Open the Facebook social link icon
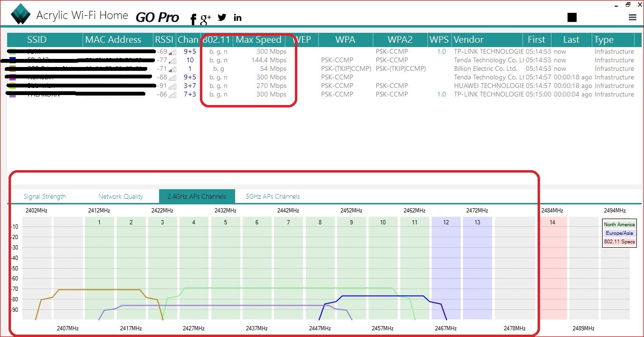This screenshot has height=337, width=644. [193, 19]
